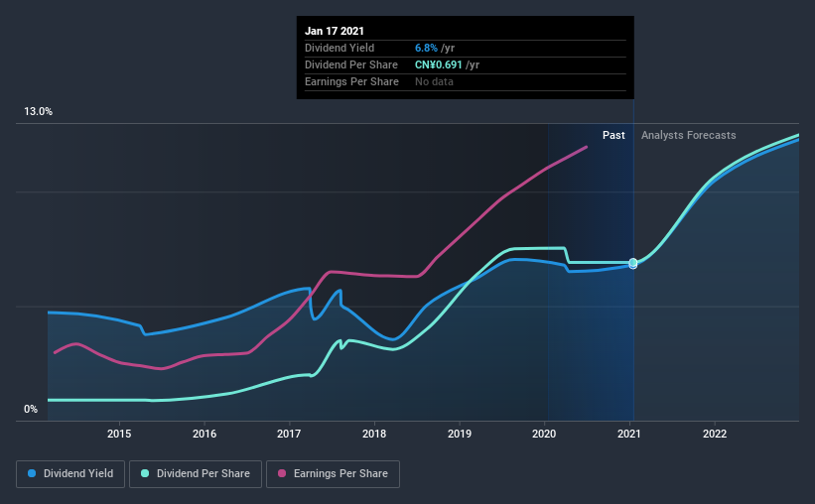Click the teal dot beside Dividend Per Share
815x504 pixels.
145,473
